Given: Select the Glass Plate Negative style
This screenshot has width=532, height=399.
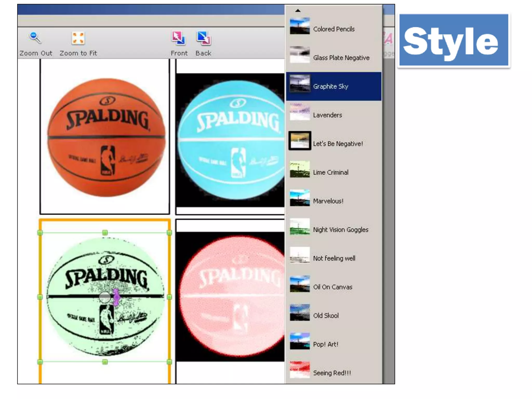Looking at the screenshot, I should click(x=341, y=57).
